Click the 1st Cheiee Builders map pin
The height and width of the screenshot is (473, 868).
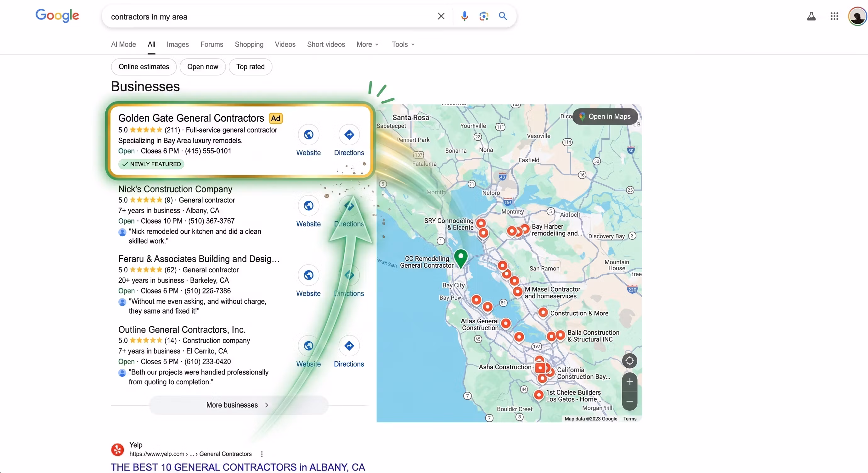[x=539, y=395]
